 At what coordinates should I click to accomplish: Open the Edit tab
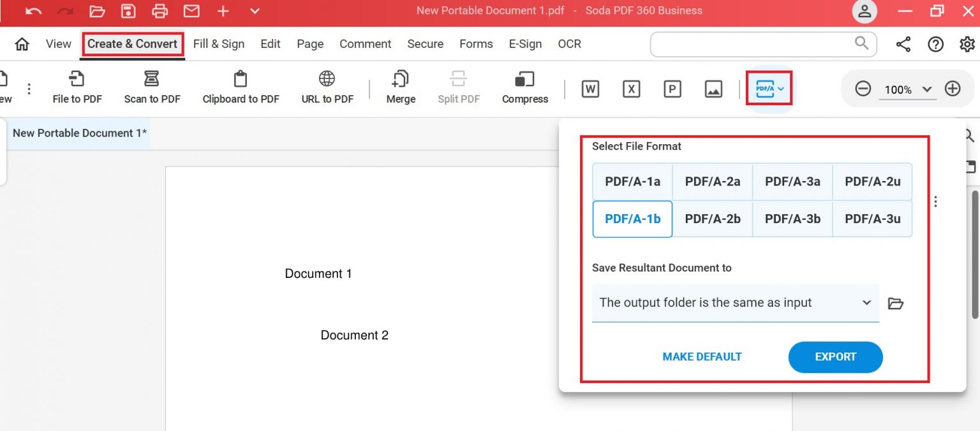tap(271, 44)
